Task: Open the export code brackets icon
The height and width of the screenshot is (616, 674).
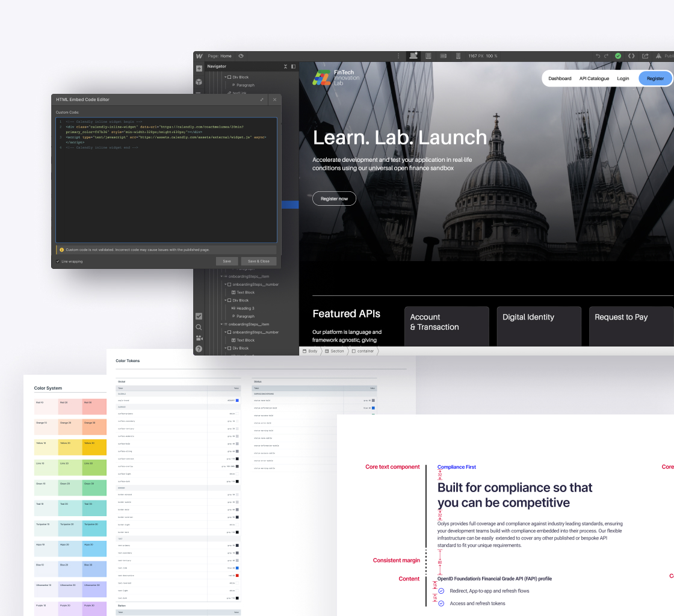Action: tap(631, 56)
